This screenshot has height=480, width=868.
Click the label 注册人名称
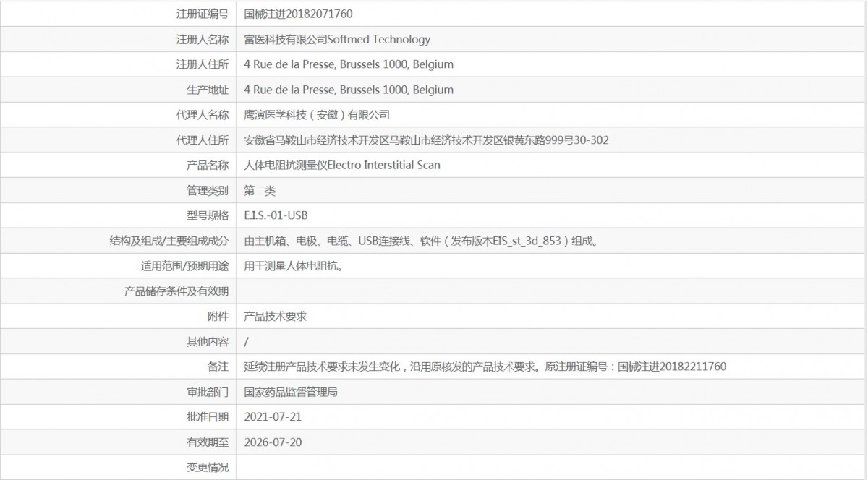coord(203,39)
